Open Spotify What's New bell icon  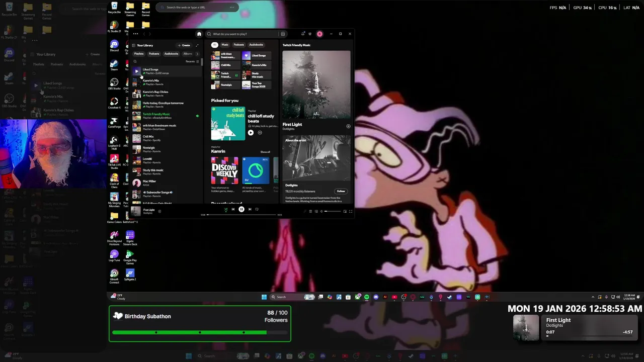click(303, 34)
